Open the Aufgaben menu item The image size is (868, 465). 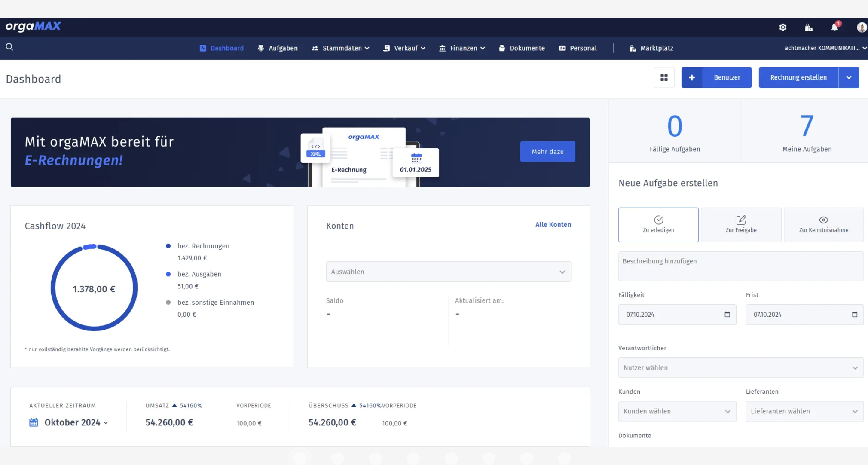278,48
